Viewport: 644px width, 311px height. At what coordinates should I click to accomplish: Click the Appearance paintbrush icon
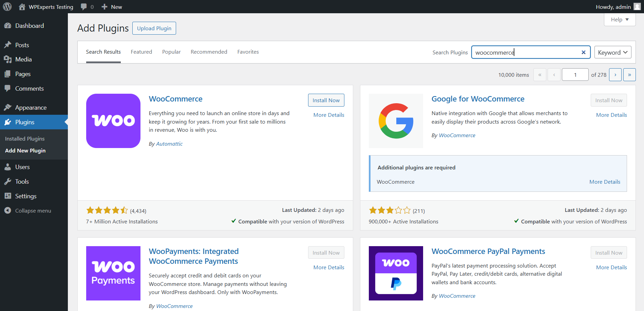pyautogui.click(x=7, y=108)
